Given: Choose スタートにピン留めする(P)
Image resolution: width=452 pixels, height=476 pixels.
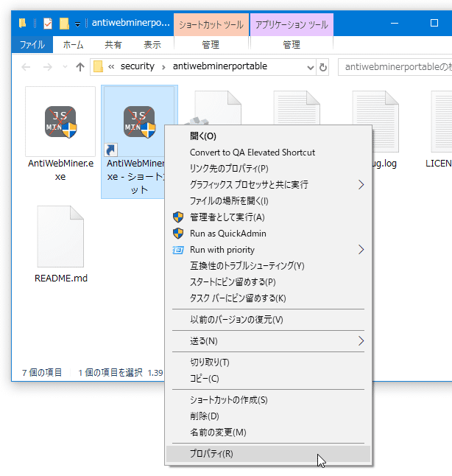Looking at the screenshot, I should [x=268, y=282].
